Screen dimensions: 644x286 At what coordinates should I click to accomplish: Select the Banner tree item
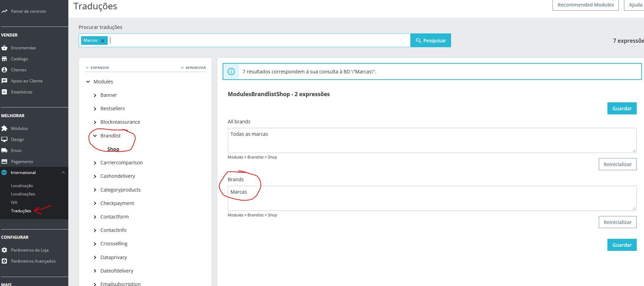(x=109, y=95)
